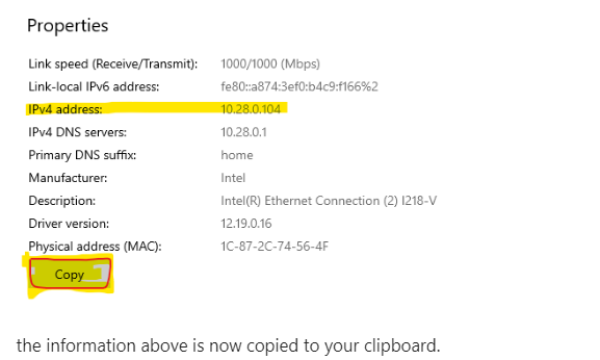Click the Manufacturer label
Viewport: 600px width, 360px height.
coord(68,178)
